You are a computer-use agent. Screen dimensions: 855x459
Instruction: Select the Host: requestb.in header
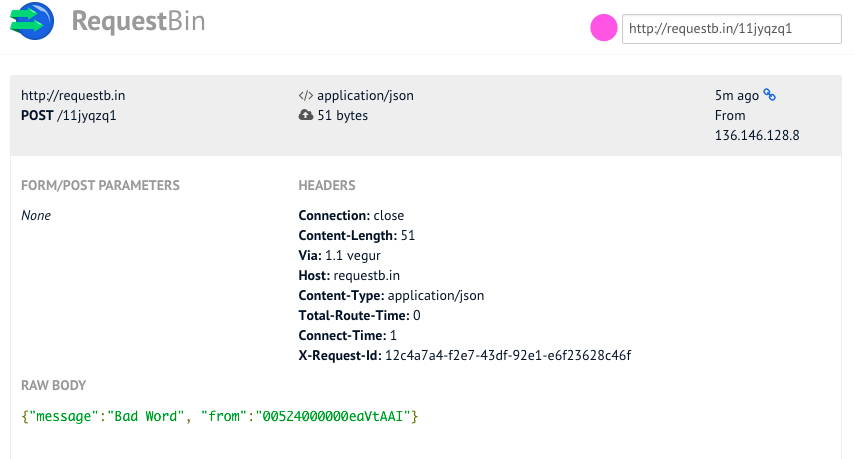(x=349, y=275)
